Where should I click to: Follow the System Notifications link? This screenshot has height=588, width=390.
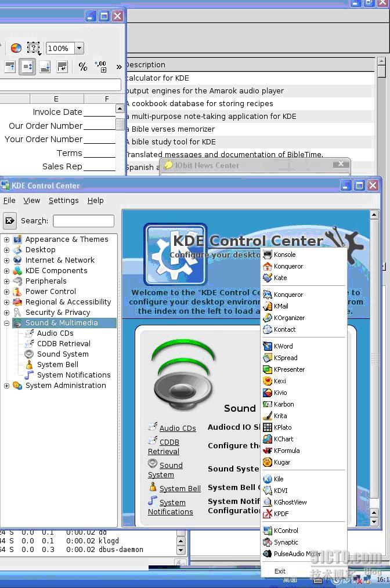pyautogui.click(x=171, y=507)
